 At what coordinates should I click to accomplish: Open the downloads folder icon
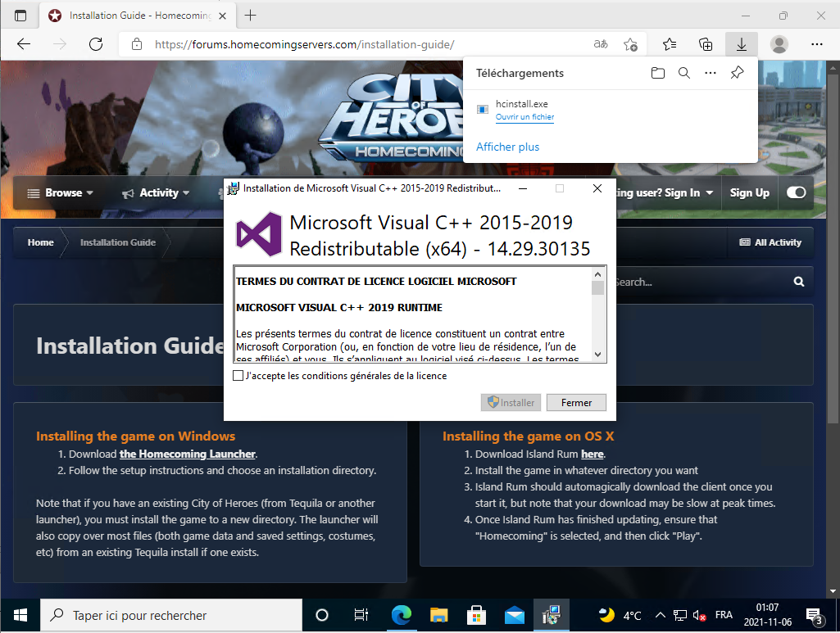pyautogui.click(x=657, y=73)
